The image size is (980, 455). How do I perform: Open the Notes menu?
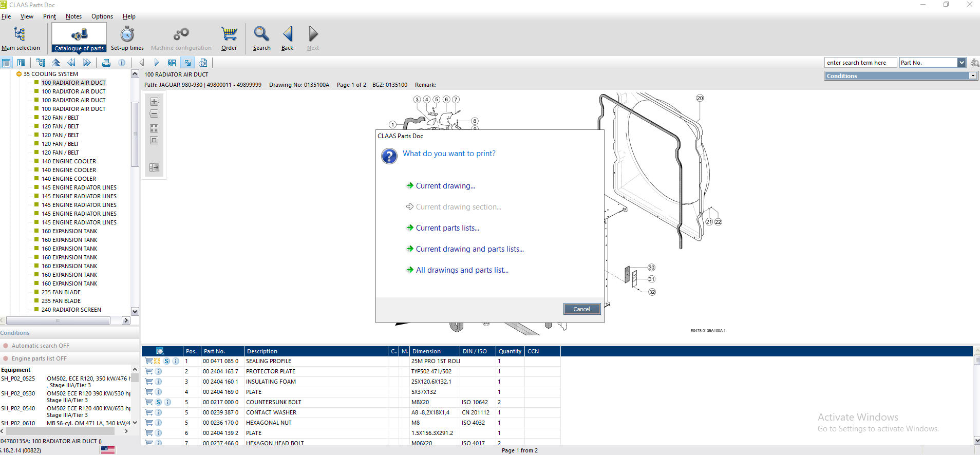[x=73, y=16]
